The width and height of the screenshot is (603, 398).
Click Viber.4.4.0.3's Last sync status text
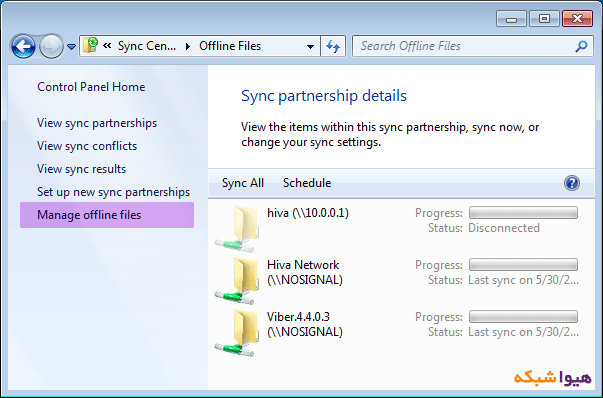coord(523,332)
